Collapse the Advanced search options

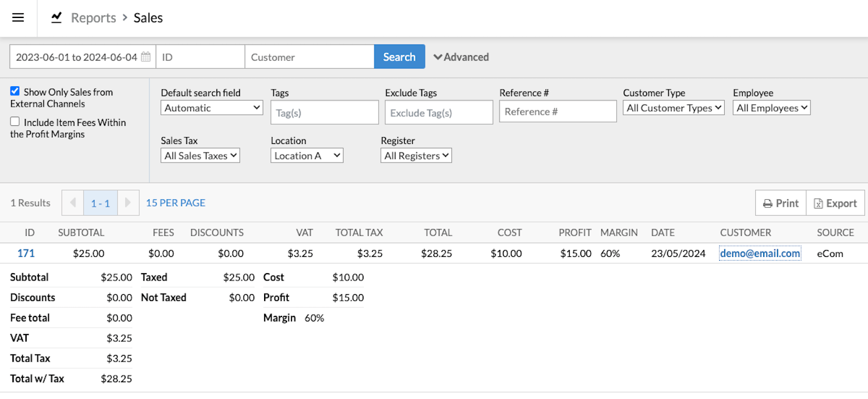[461, 57]
